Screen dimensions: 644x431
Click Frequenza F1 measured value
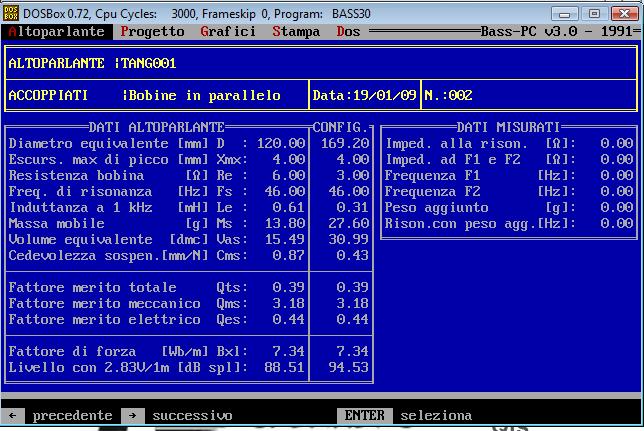[617, 175]
